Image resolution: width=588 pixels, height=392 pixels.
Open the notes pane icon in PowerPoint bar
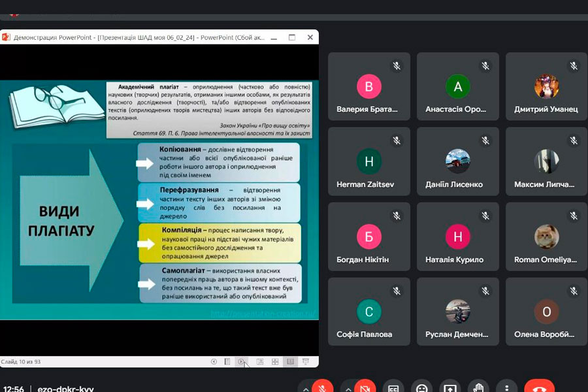pyautogui.click(x=227, y=361)
